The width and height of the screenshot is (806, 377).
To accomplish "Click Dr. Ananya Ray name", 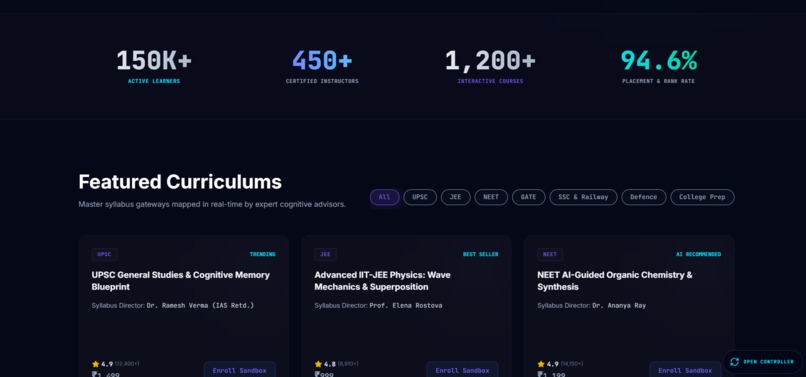I will click(x=619, y=306).
